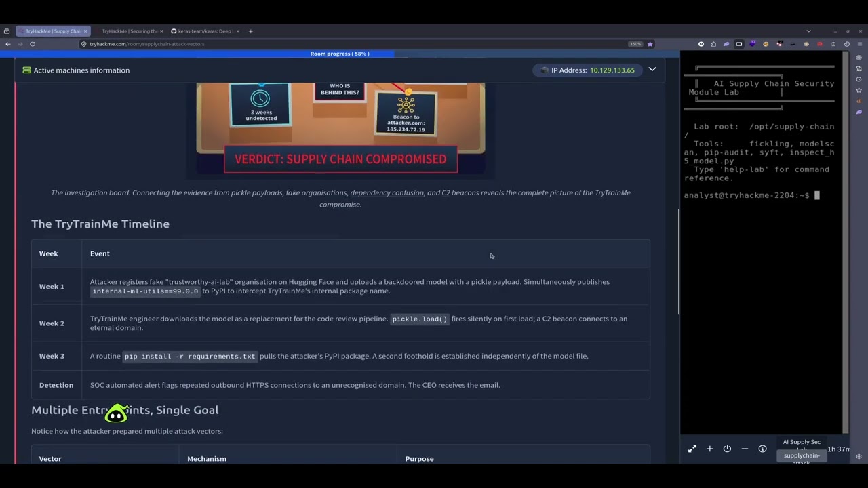Go back with the browser back arrow
This screenshot has height=488, width=868.
(x=7, y=44)
